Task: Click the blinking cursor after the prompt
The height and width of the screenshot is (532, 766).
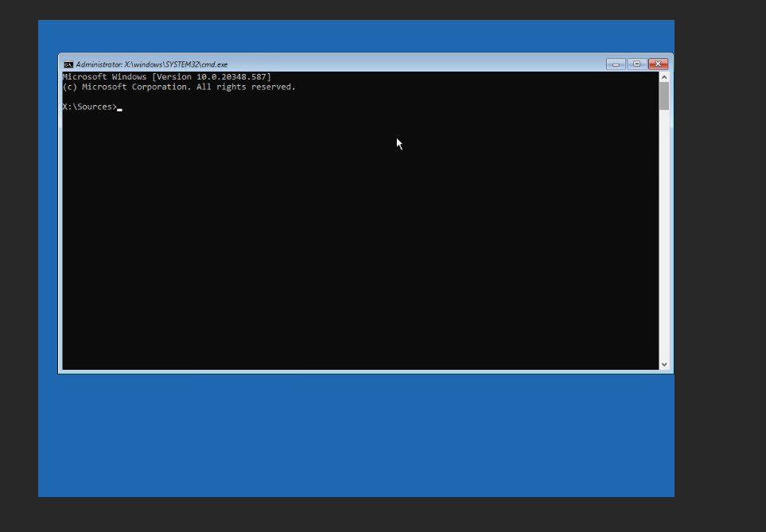Action: 119,109
